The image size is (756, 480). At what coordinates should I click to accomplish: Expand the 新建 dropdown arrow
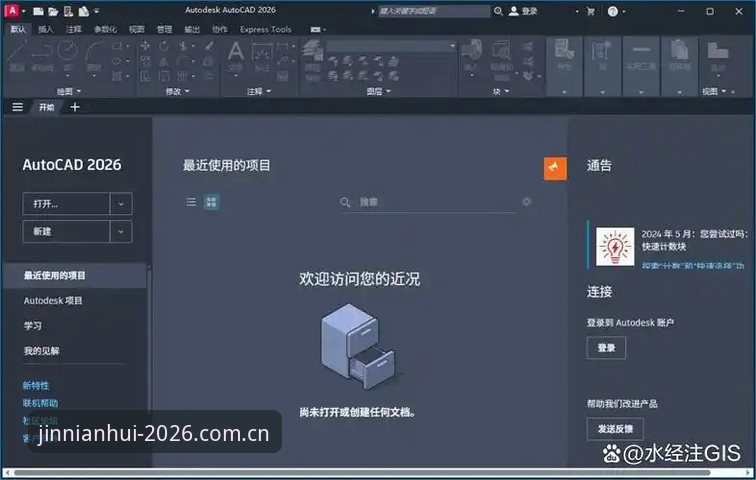click(x=121, y=232)
